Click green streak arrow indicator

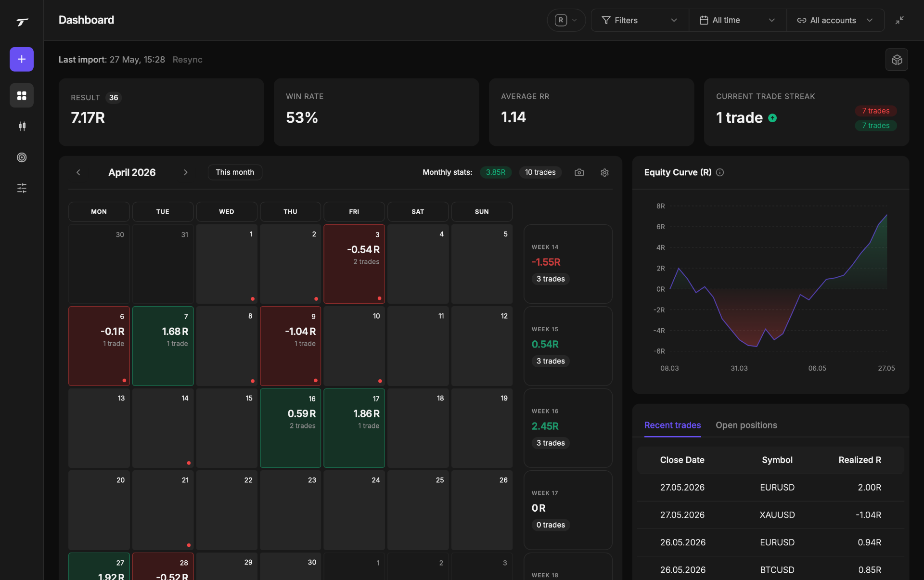point(772,118)
